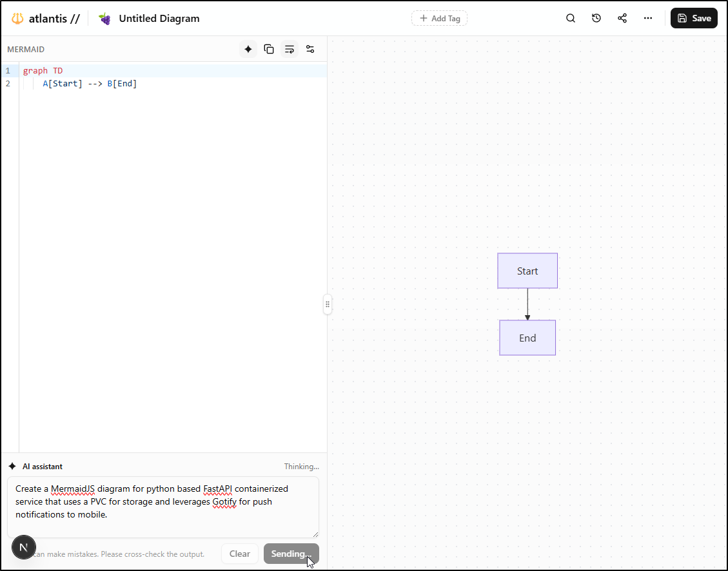Open the editor settings sliders icon
728x571 pixels.
click(310, 49)
